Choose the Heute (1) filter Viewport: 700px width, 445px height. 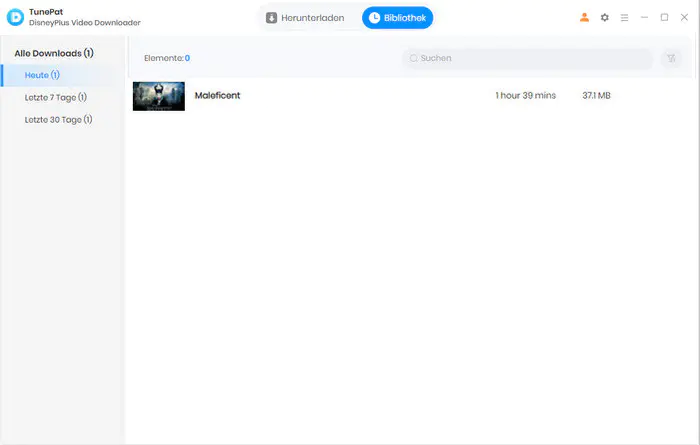(62, 75)
